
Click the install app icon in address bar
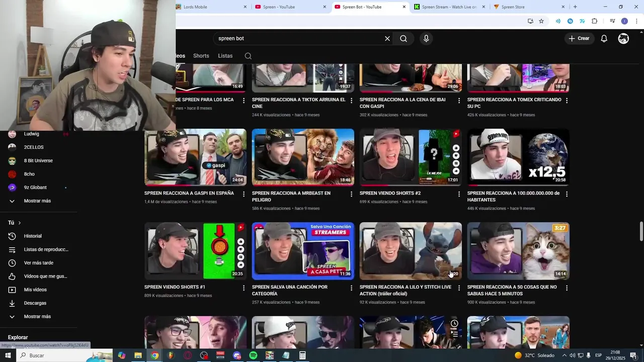[x=530, y=21]
